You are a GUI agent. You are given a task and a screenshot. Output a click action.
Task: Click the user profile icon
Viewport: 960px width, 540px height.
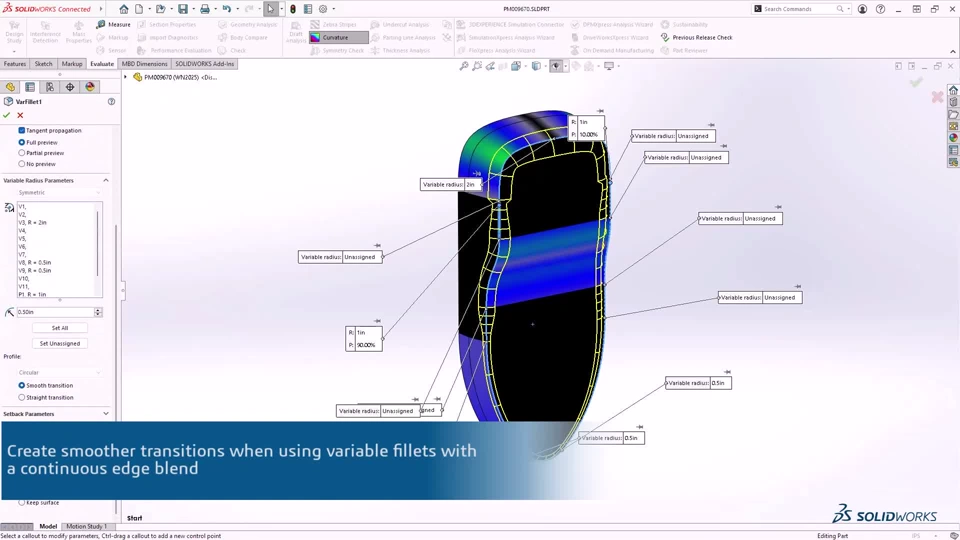point(862,9)
